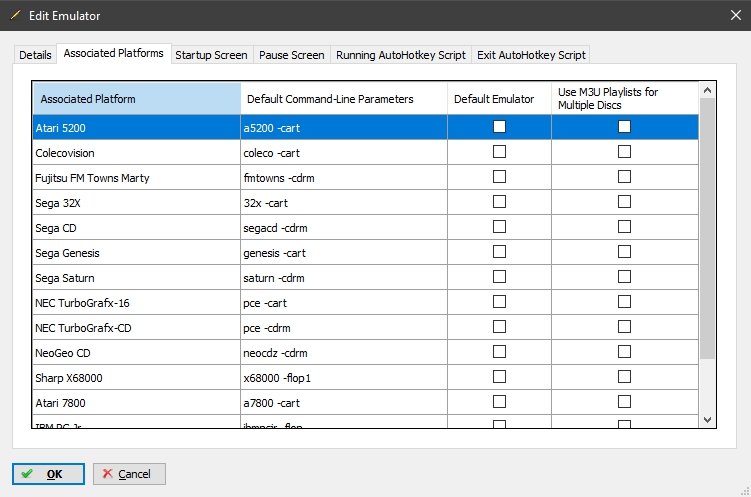The image size is (751, 497).
Task: Tick M3U Playlists for Fujitsu FM Towns Marty
Action: coord(624,177)
